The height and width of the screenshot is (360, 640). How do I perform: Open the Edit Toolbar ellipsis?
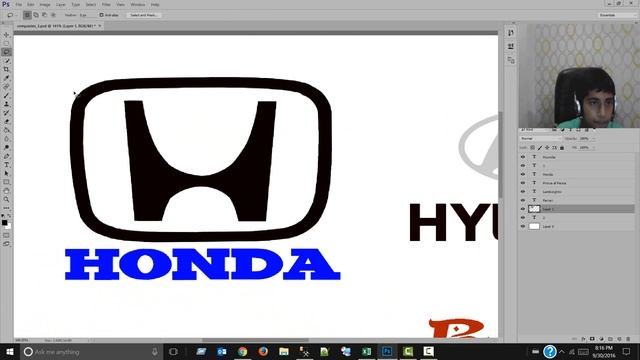point(6,208)
